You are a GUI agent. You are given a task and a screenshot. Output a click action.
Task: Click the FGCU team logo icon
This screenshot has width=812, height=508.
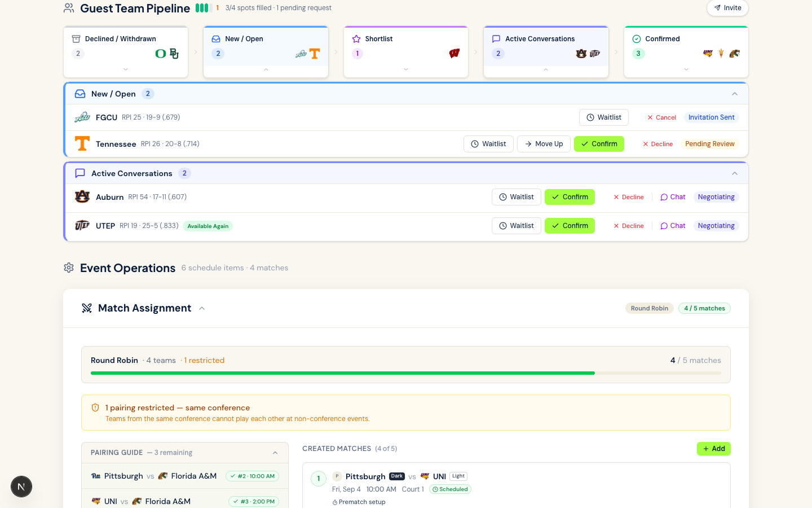tap(82, 117)
